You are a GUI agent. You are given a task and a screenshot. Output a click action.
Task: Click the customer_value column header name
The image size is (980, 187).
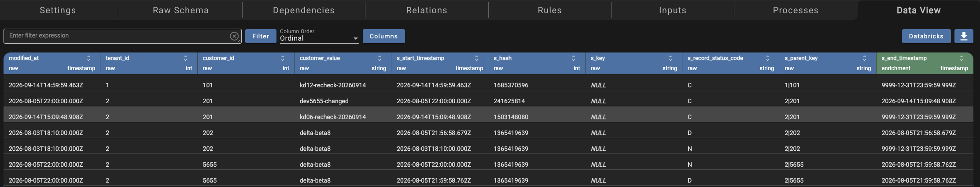pos(320,58)
